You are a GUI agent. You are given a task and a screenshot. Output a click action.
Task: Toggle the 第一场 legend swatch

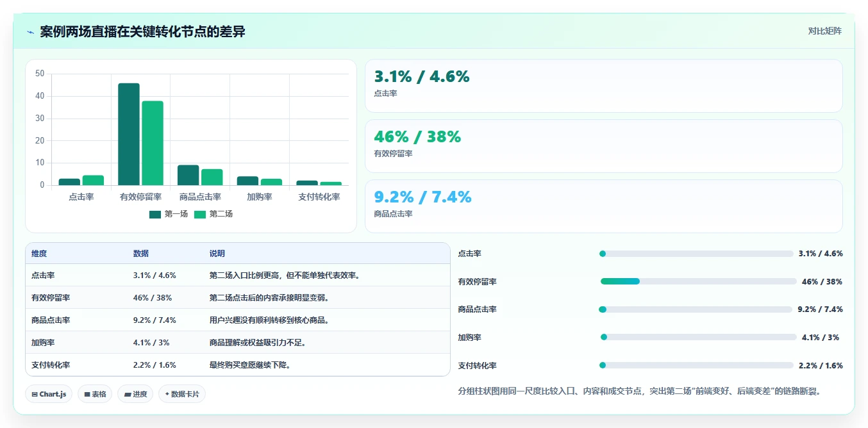click(155, 214)
